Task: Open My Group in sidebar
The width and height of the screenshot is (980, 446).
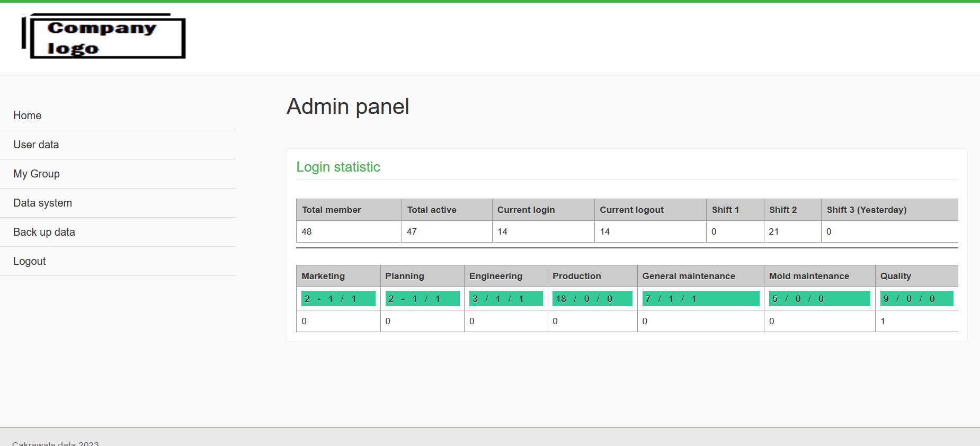Action: 37,174
